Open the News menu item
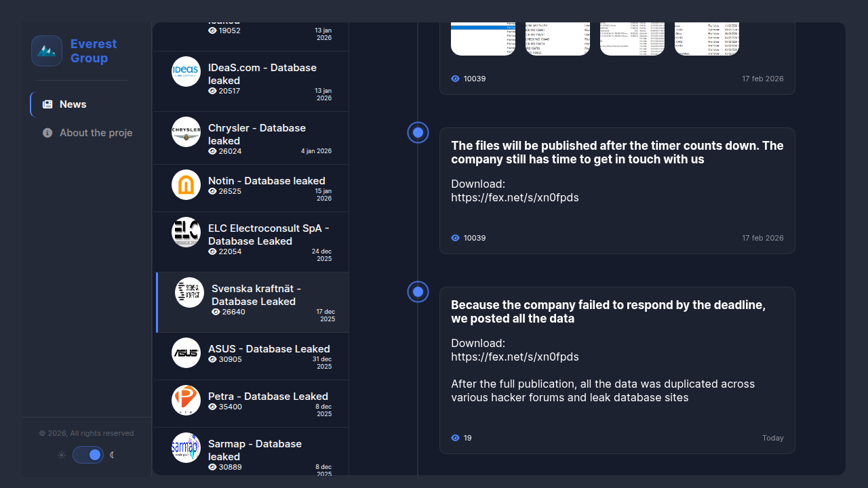Viewport: 868px width, 488px height. [73, 104]
